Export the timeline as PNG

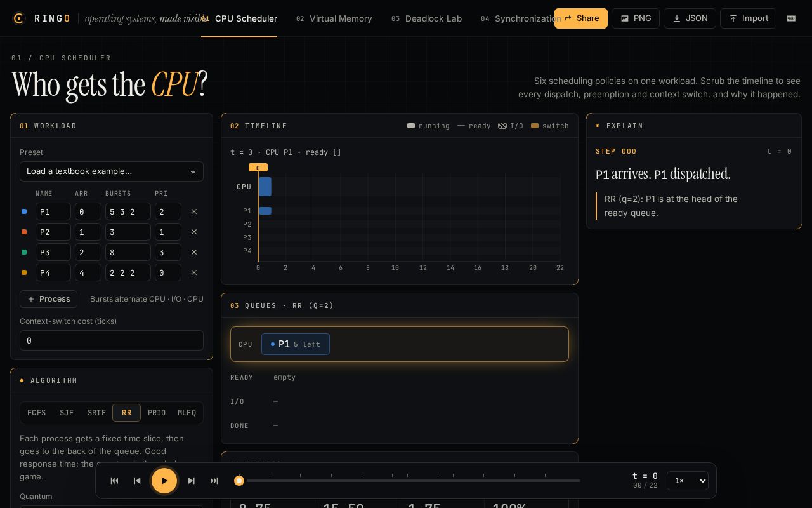coord(636,18)
